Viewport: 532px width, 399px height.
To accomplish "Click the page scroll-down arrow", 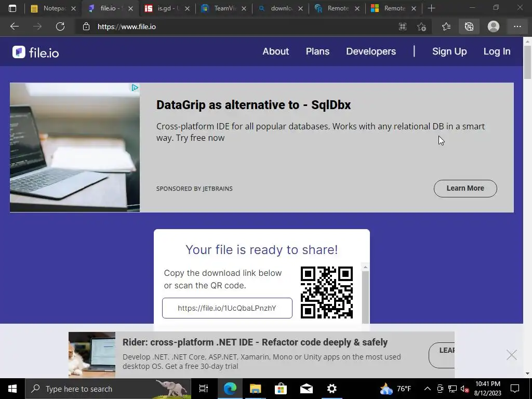I will click(x=527, y=374).
